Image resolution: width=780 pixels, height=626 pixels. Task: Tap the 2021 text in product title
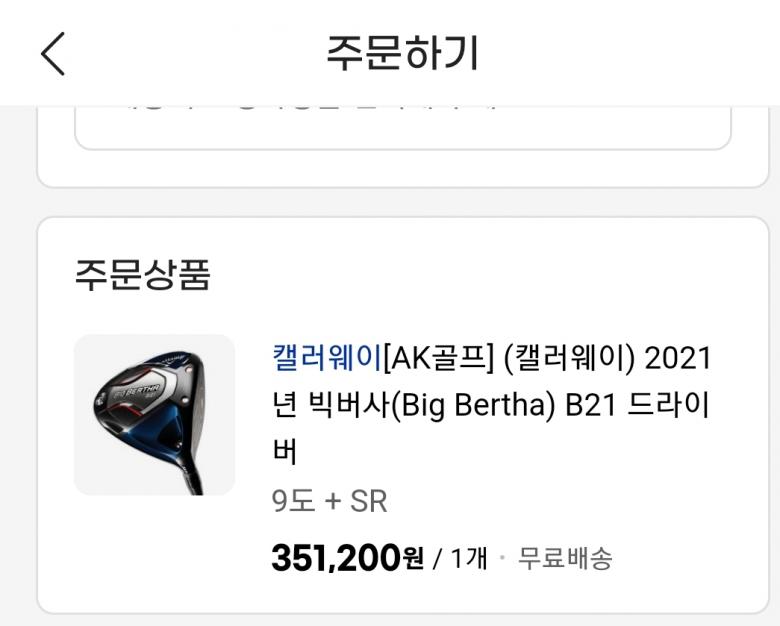[678, 358]
